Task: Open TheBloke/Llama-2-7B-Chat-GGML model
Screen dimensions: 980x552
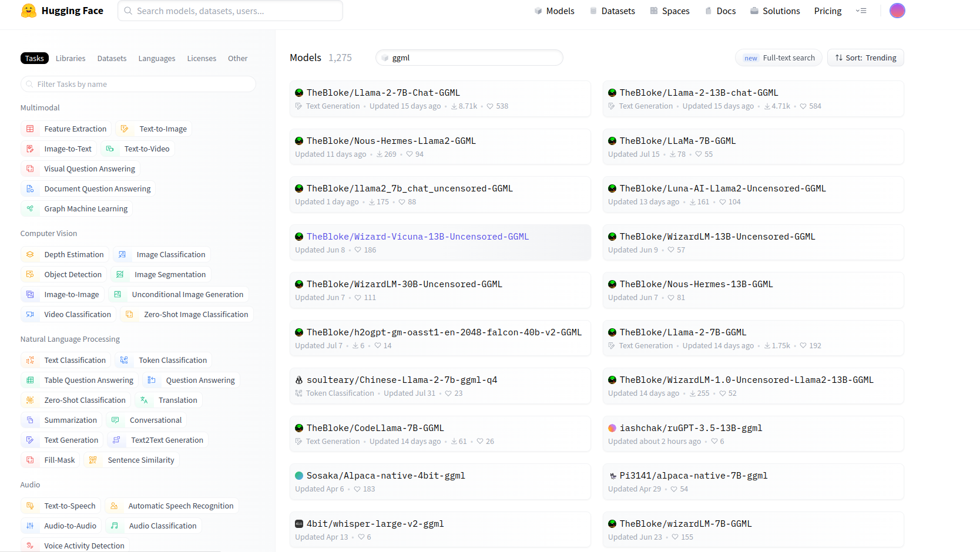Action: [x=380, y=92]
